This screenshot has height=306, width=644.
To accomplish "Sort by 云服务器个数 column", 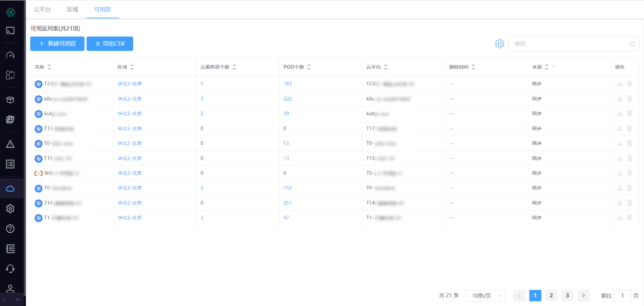I will (x=234, y=67).
